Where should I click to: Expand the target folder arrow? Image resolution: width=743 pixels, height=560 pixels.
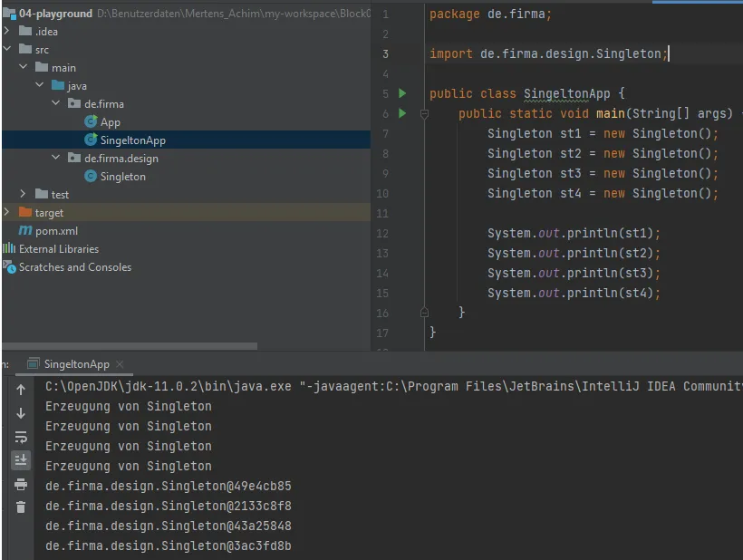click(6, 212)
